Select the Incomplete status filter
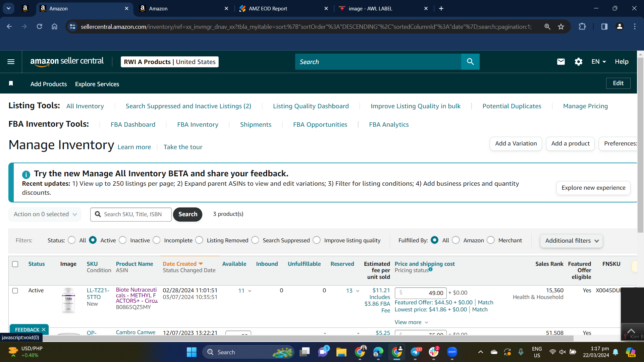 click(x=157, y=240)
